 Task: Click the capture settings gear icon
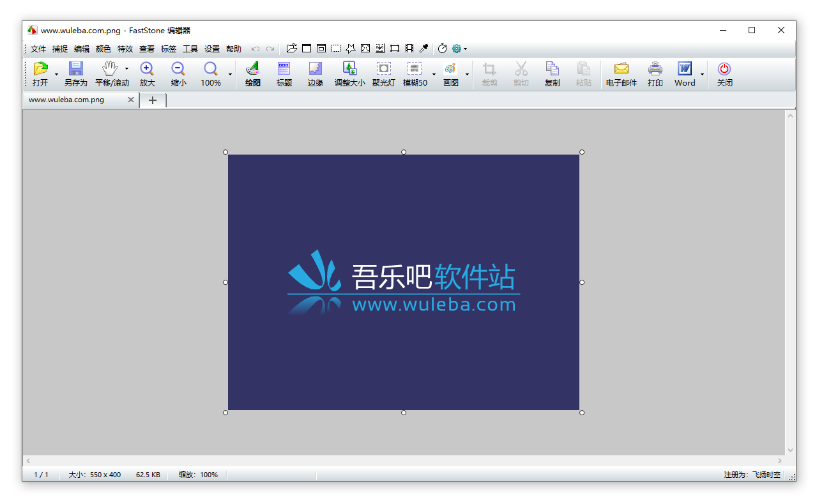point(457,49)
